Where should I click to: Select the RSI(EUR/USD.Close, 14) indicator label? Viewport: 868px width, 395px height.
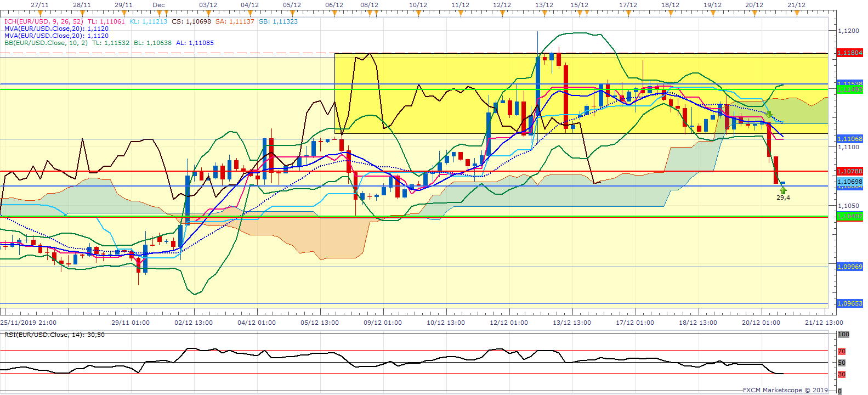click(43, 335)
